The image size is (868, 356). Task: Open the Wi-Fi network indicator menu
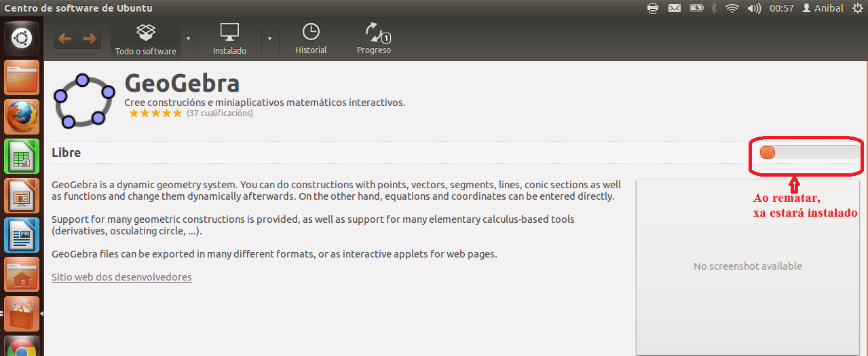pyautogui.click(x=732, y=8)
